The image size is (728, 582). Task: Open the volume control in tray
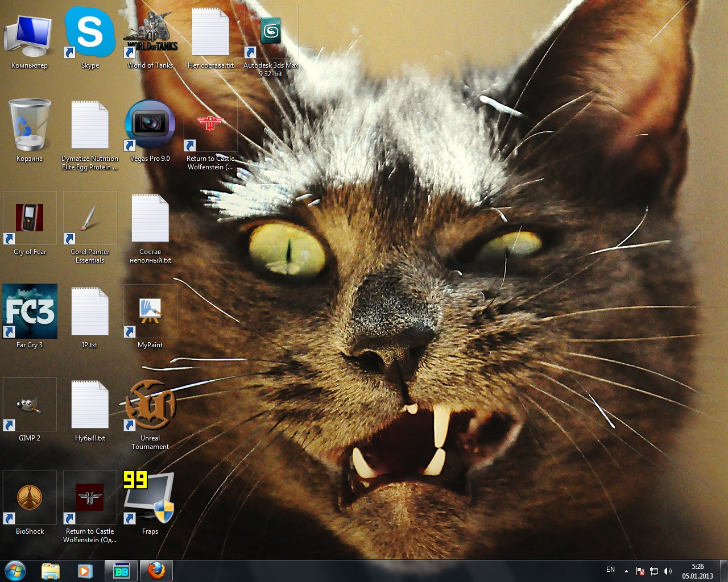(x=668, y=571)
